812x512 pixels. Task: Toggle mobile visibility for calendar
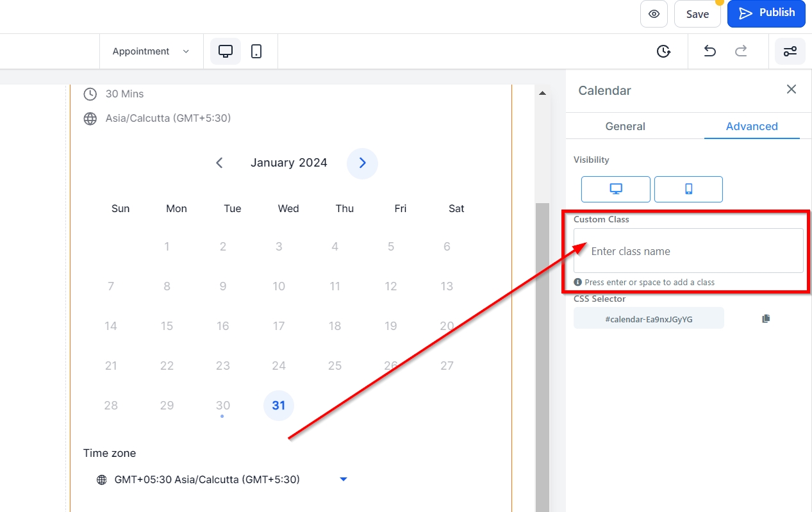688,189
